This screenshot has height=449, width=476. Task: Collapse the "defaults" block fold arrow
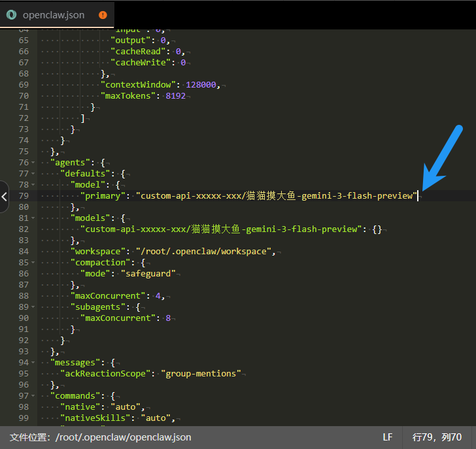(34, 174)
